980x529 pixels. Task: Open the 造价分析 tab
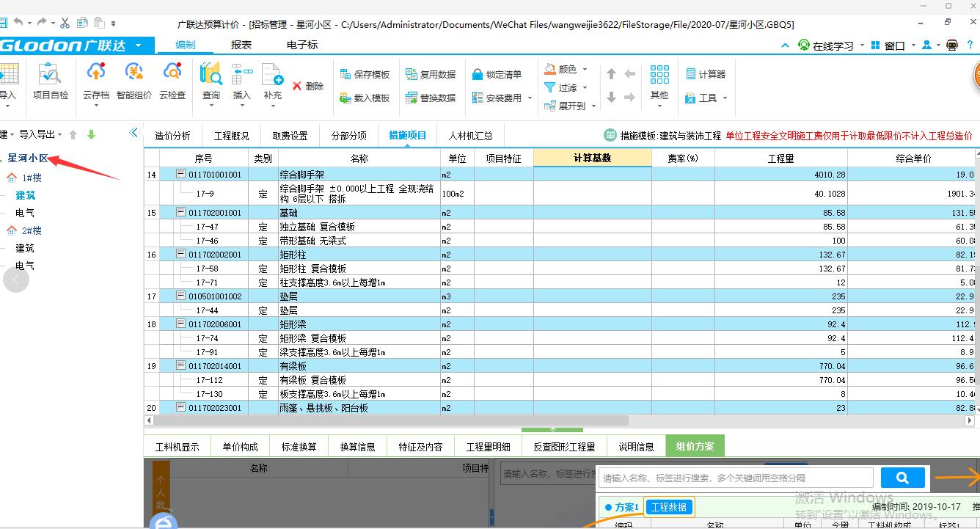[172, 136]
